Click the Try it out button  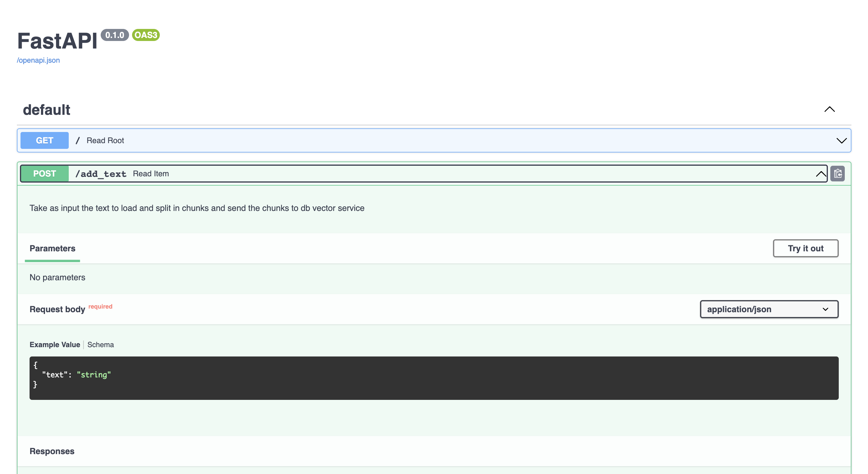(x=805, y=248)
